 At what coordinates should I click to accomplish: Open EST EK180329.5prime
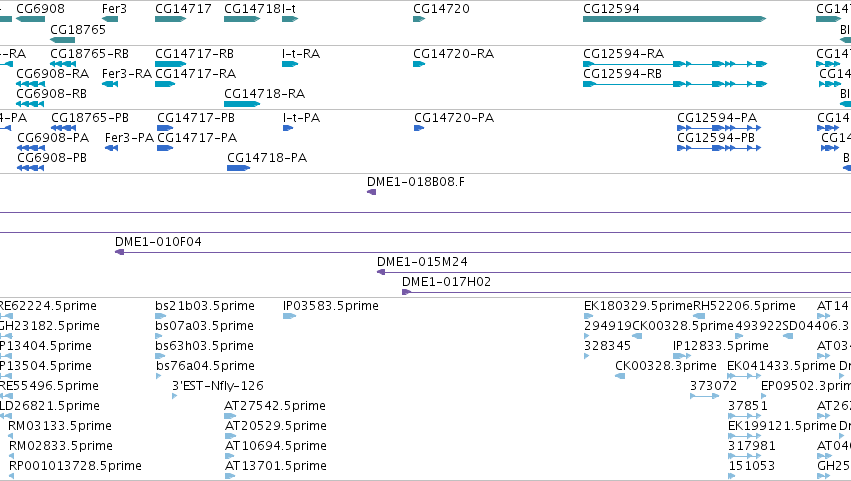click(x=638, y=306)
